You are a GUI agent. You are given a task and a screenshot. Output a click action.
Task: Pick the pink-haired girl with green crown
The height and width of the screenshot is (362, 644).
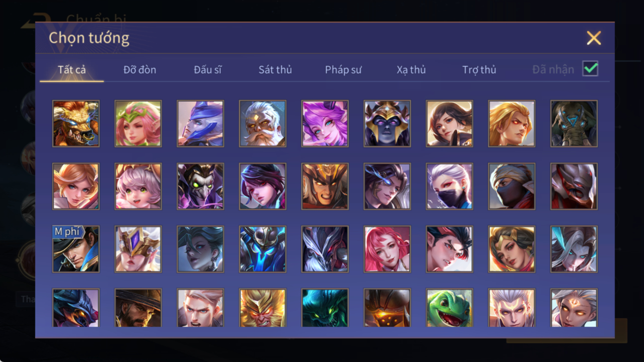click(x=138, y=124)
